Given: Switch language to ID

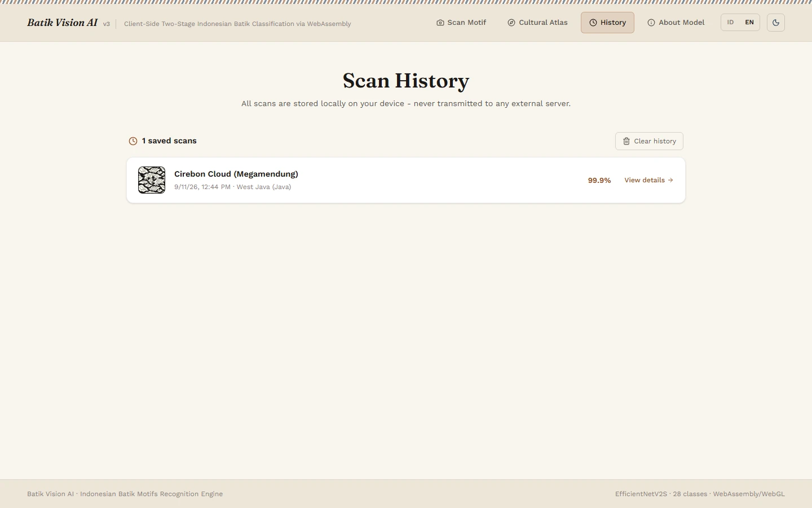Looking at the screenshot, I should click(x=730, y=23).
